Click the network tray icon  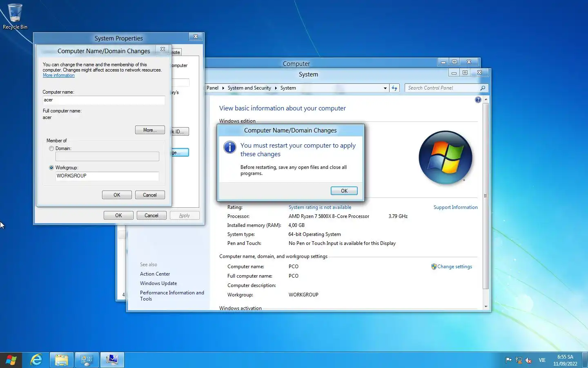[x=519, y=360]
